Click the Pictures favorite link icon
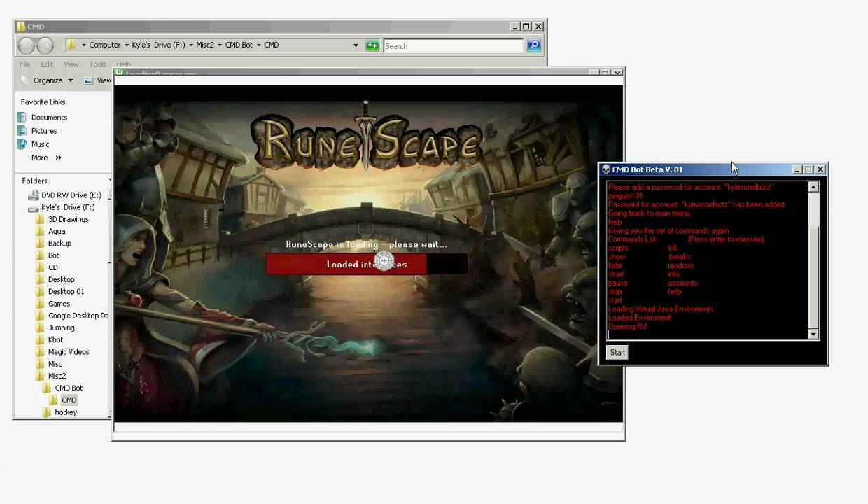Viewport: 868px width, 504px height. pos(22,130)
